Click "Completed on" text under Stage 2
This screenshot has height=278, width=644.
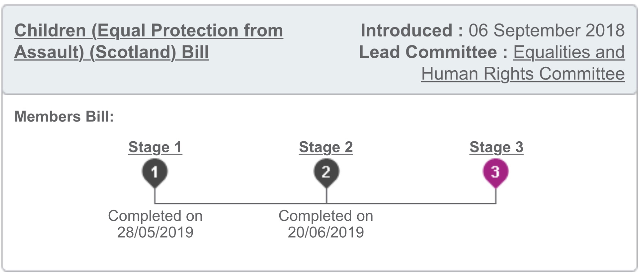326,216
